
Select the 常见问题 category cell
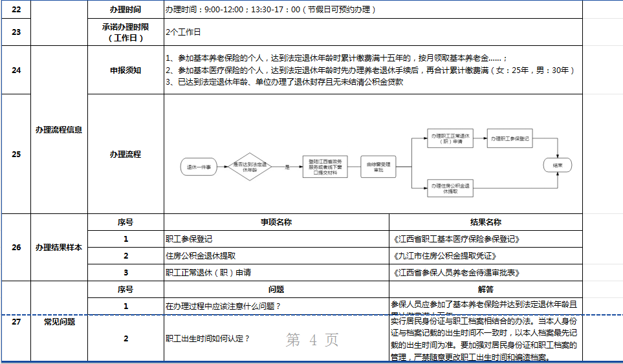59,321
